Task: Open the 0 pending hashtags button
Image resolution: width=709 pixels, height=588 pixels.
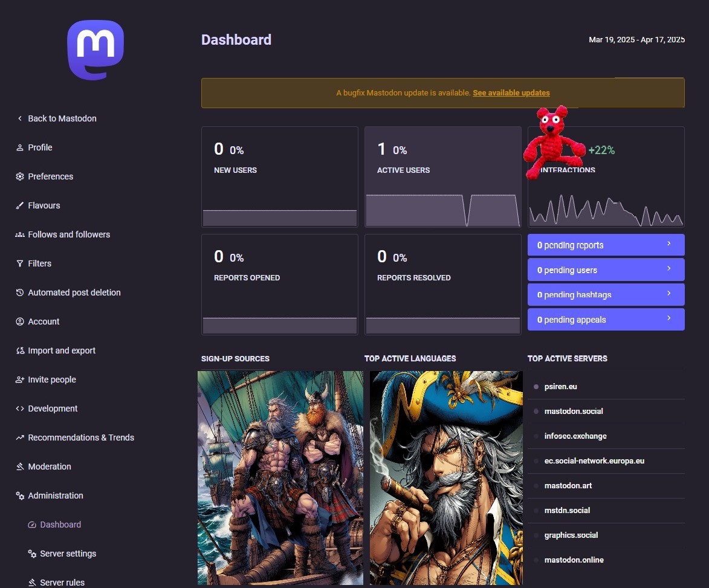Action: click(606, 295)
